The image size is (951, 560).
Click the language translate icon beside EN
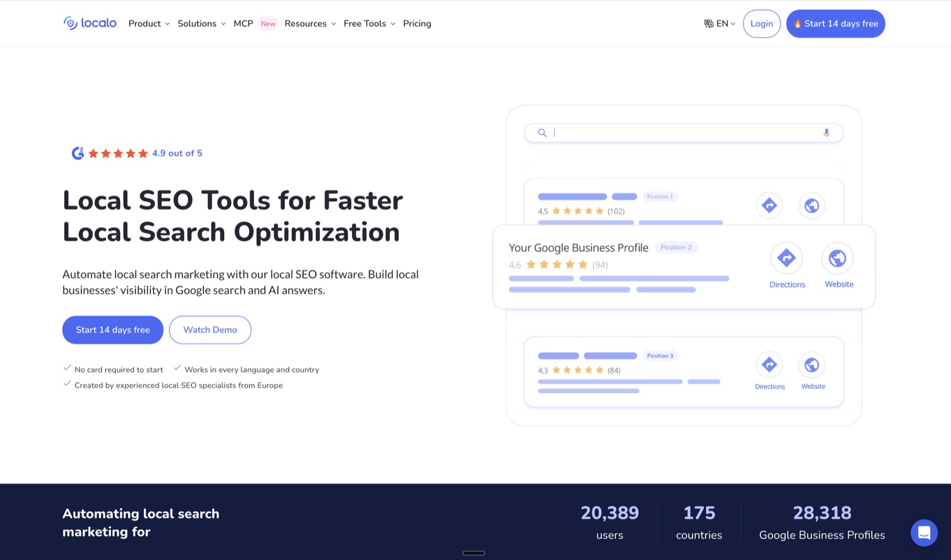[708, 24]
